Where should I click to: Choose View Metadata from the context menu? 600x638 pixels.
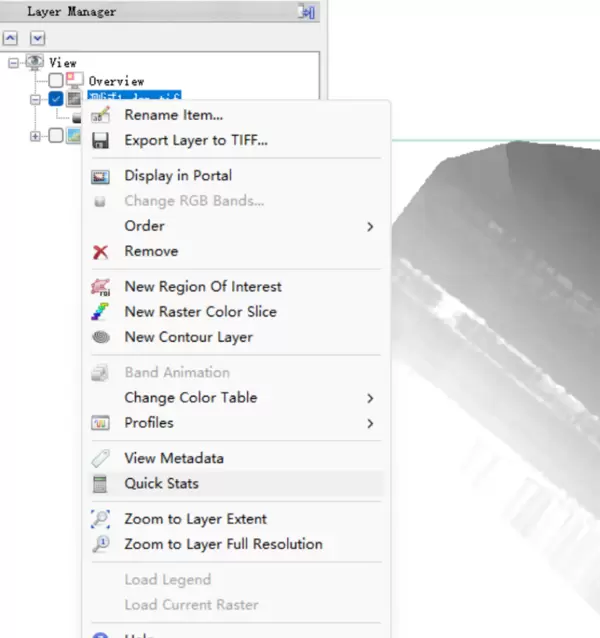point(174,458)
